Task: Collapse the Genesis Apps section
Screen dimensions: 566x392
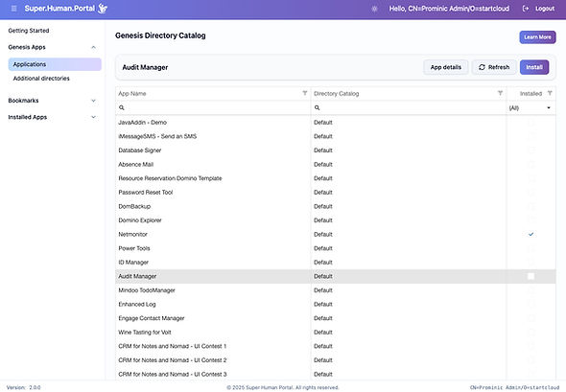Action: 93,47
